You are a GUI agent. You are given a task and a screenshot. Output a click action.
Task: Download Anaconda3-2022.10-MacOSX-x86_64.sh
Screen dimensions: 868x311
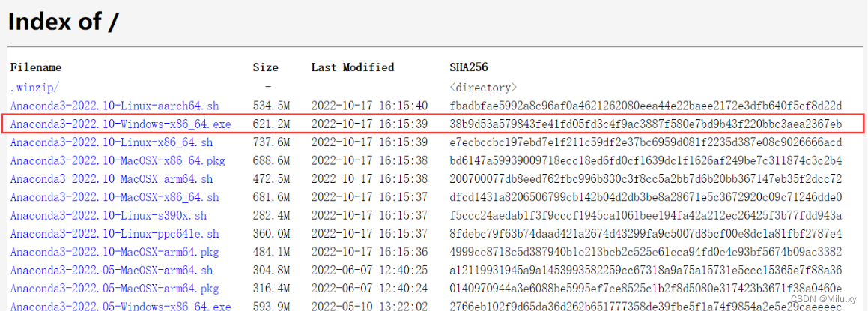(115, 197)
